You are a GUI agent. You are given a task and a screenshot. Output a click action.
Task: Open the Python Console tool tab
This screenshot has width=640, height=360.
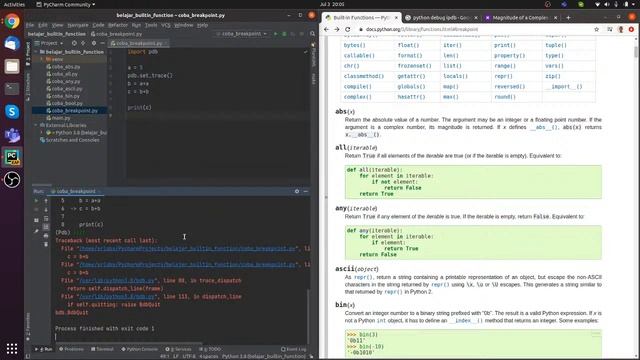tap(139, 349)
